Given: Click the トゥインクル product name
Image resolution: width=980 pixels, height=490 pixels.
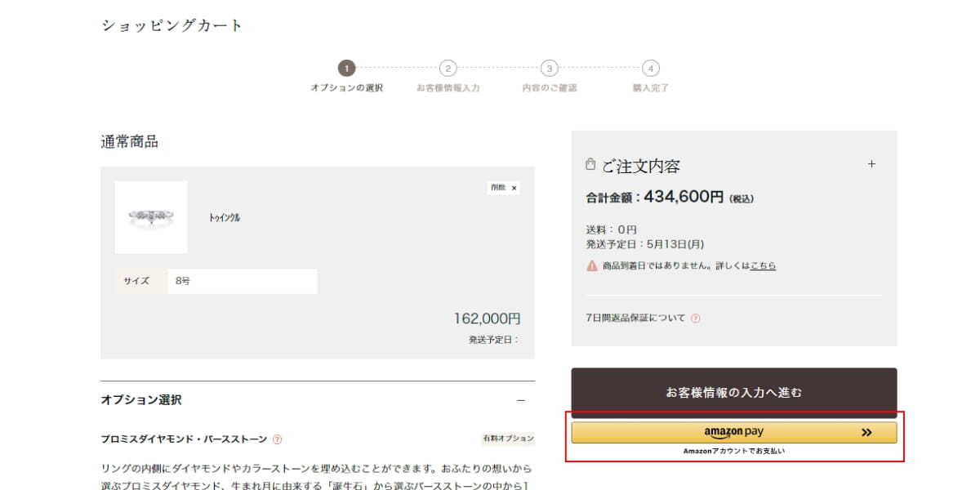Looking at the screenshot, I should [x=225, y=218].
